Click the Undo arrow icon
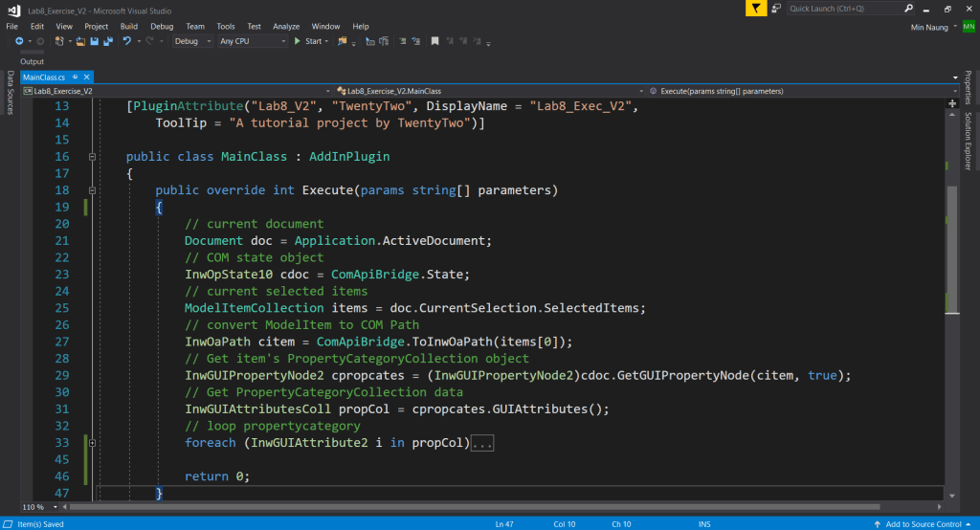The width and height of the screenshot is (980, 530). (126, 41)
